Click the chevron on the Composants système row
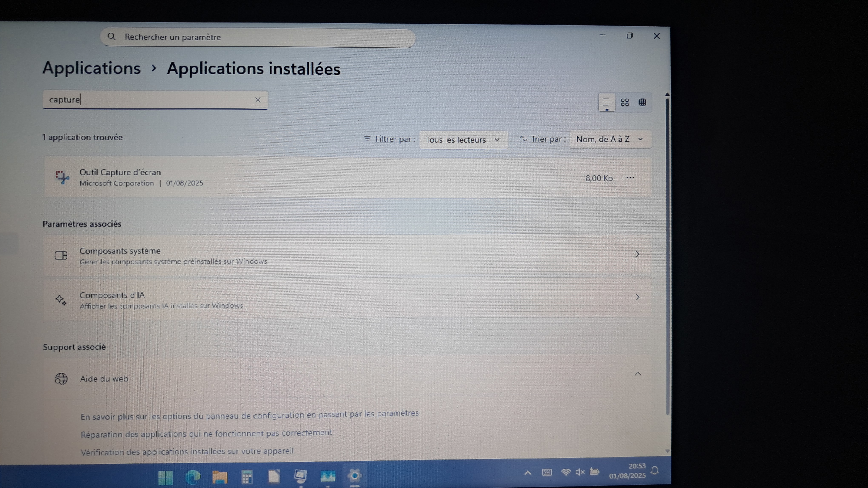The height and width of the screenshot is (488, 868). [x=638, y=254]
